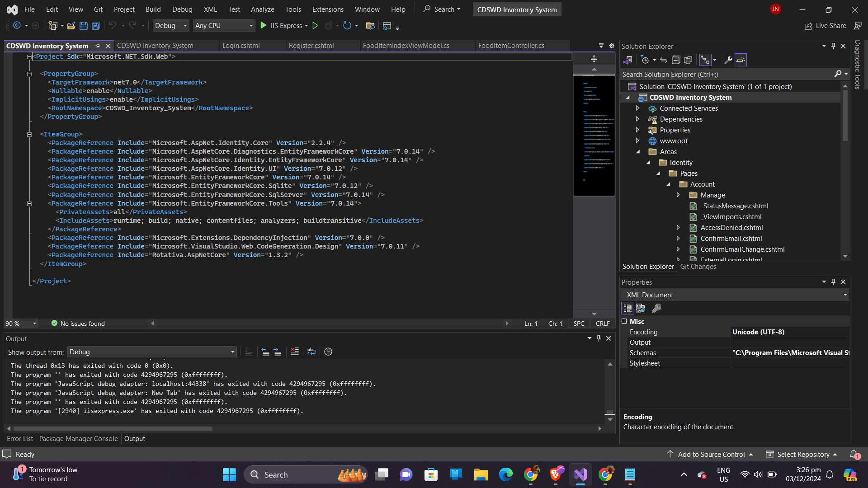This screenshot has height=488, width=868.
Task: Open the 90 % zoom level dropdown
Action: [21, 324]
